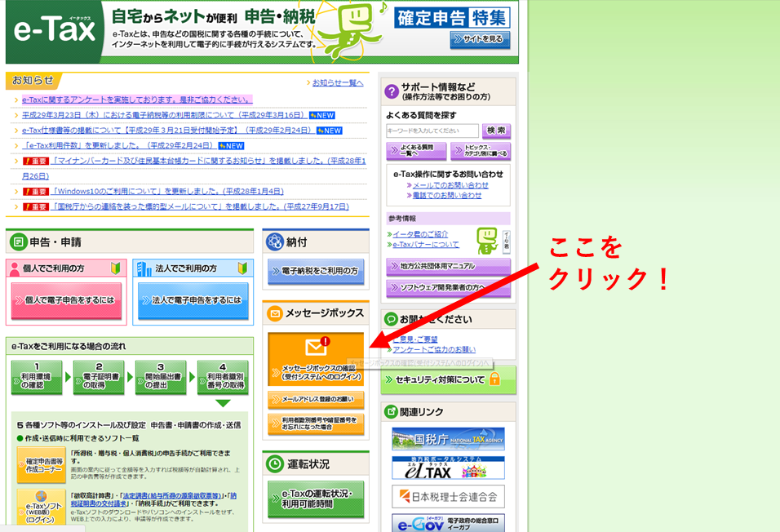Open the アンケートご協力のお願い link

click(434, 350)
